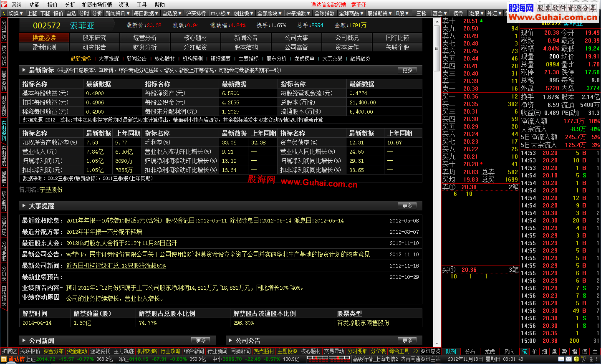Open the 索菲亚 民生证券 announcement link
601x364 pixels.
point(218,254)
